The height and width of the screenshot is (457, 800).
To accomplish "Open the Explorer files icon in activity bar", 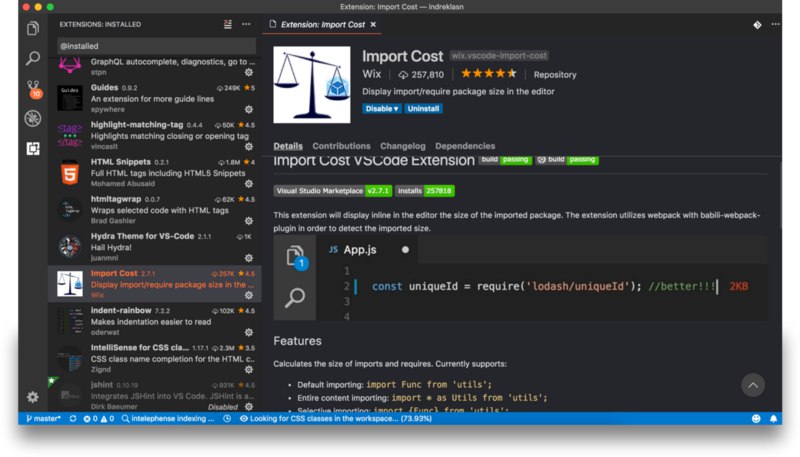I will pyautogui.click(x=33, y=28).
